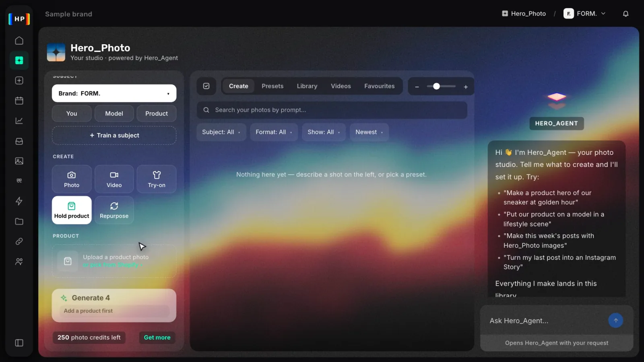Open the FORM. workspace switcher
Viewport: 644px width, 362px height.
[x=584, y=14]
